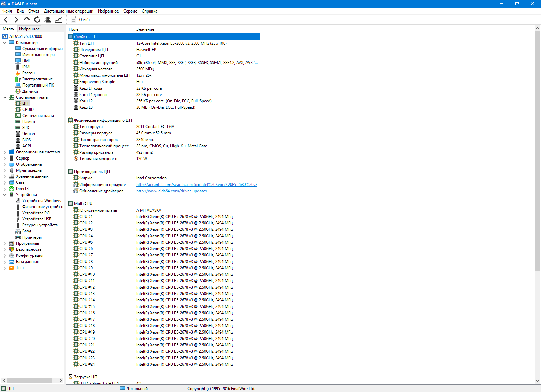The image size is (541, 392).
Task: Select the Чипсет chip icon item
Action: 18,134
